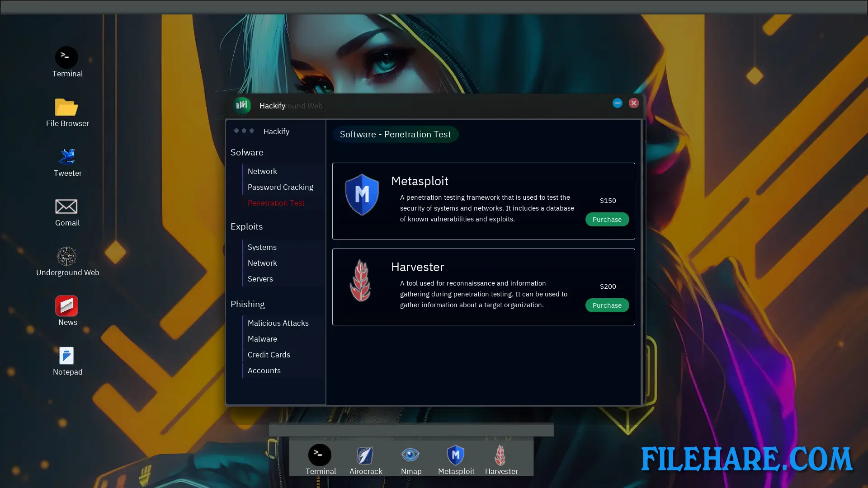The width and height of the screenshot is (868, 488).
Task: Collapse the Sofware section
Action: 247,152
